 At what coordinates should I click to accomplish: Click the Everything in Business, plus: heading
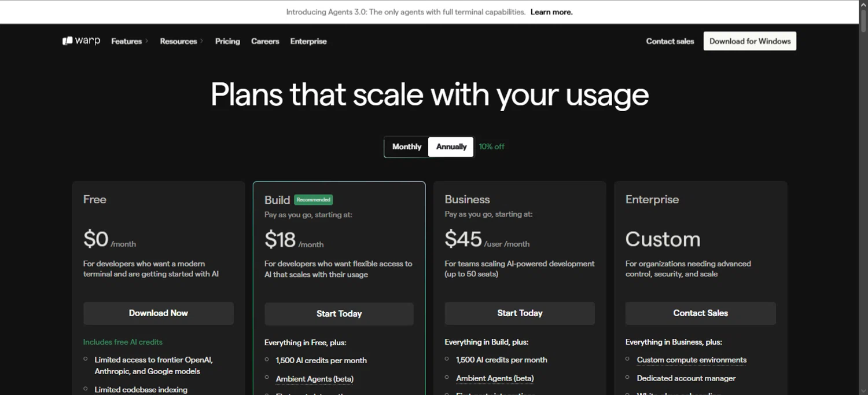pos(674,342)
